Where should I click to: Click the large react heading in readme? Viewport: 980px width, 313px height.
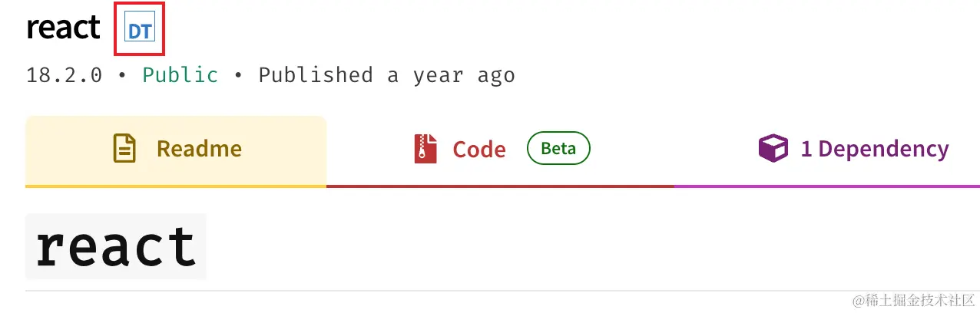coord(116,246)
